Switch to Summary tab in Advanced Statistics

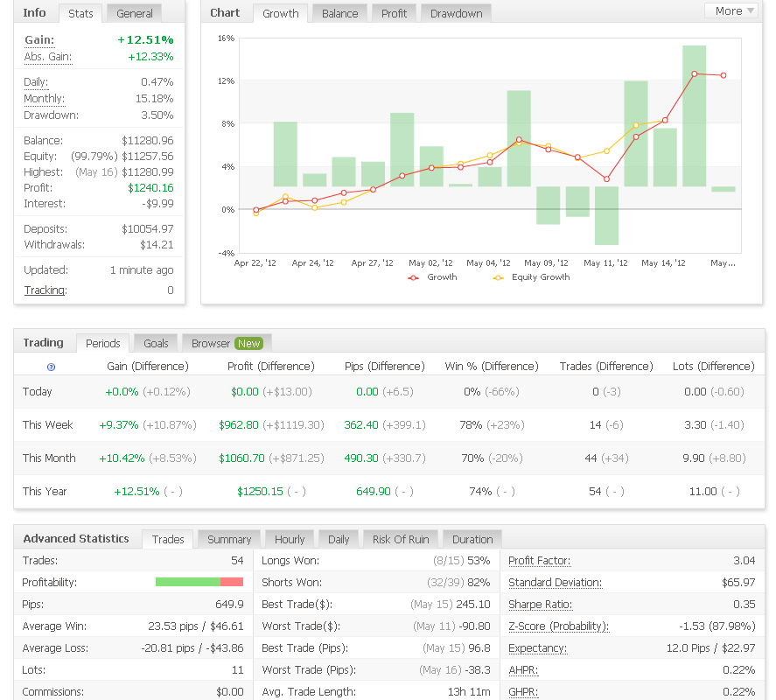(x=229, y=539)
